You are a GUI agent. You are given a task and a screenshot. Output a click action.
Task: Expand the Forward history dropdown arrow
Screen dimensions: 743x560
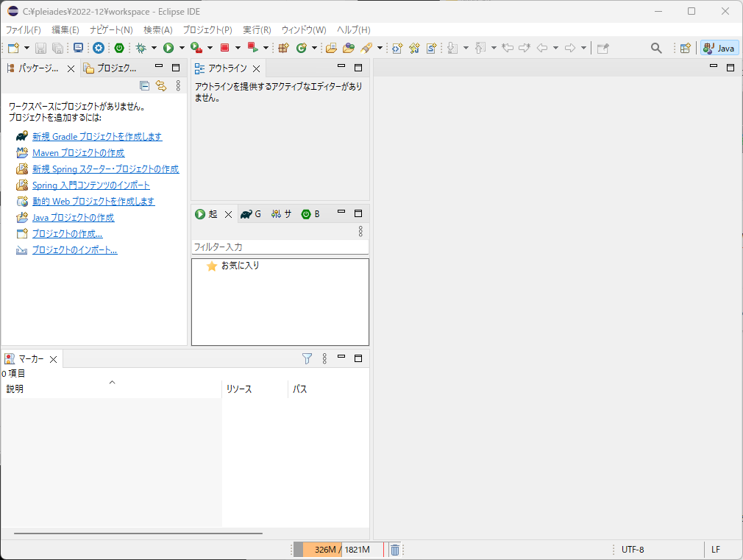tap(583, 48)
